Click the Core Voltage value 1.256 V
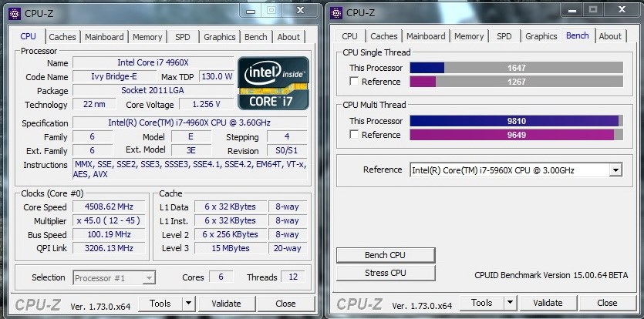 click(207, 104)
